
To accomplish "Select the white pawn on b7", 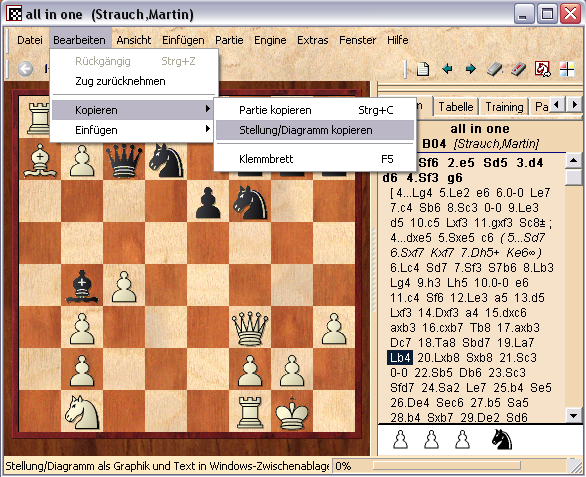I will 81,160.
